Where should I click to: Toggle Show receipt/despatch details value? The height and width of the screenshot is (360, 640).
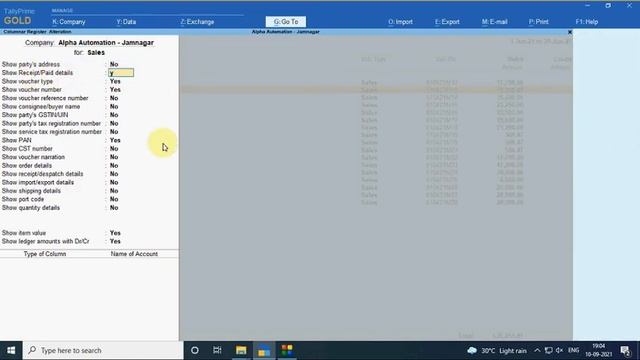[x=114, y=174]
